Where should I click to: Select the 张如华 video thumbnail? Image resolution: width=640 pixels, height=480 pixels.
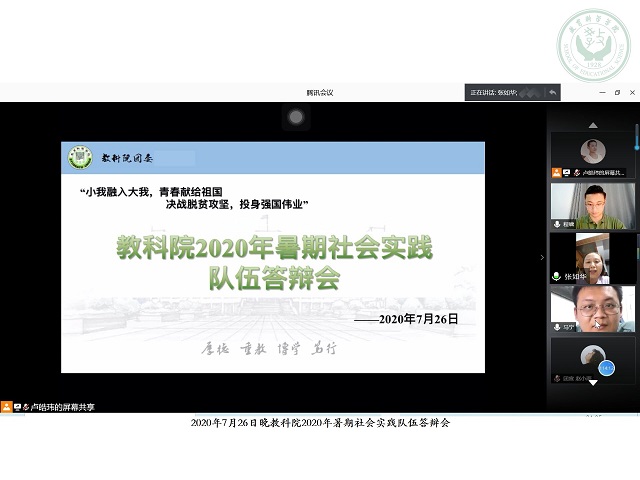[592, 257]
